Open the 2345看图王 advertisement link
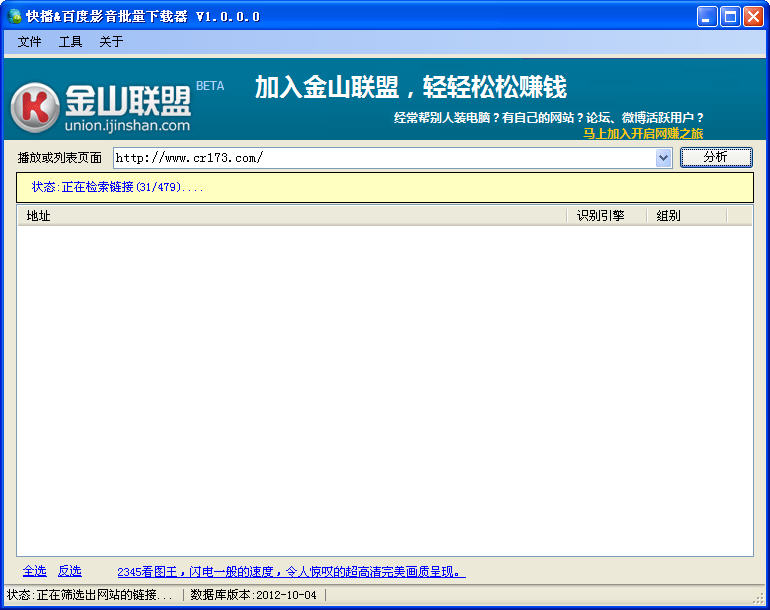 291,572
